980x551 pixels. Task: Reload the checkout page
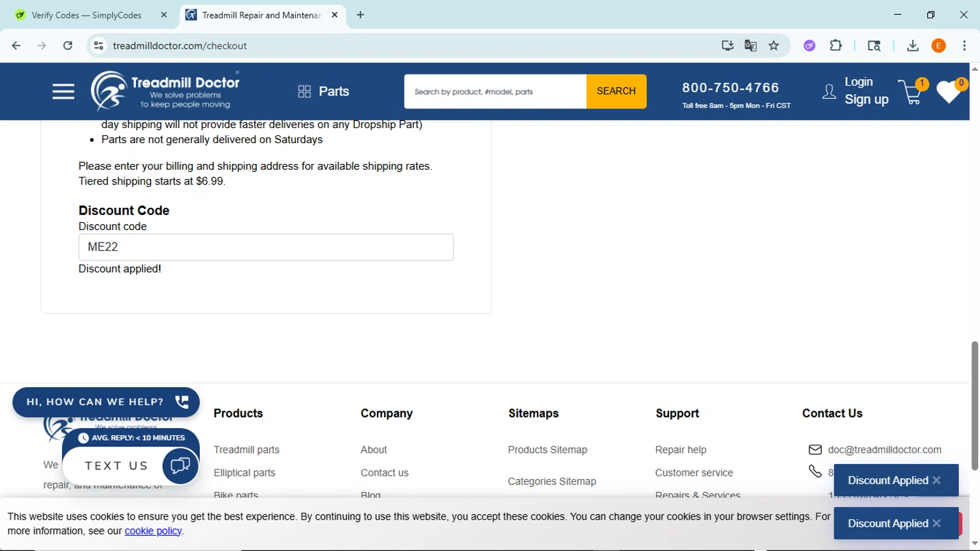(x=68, y=46)
